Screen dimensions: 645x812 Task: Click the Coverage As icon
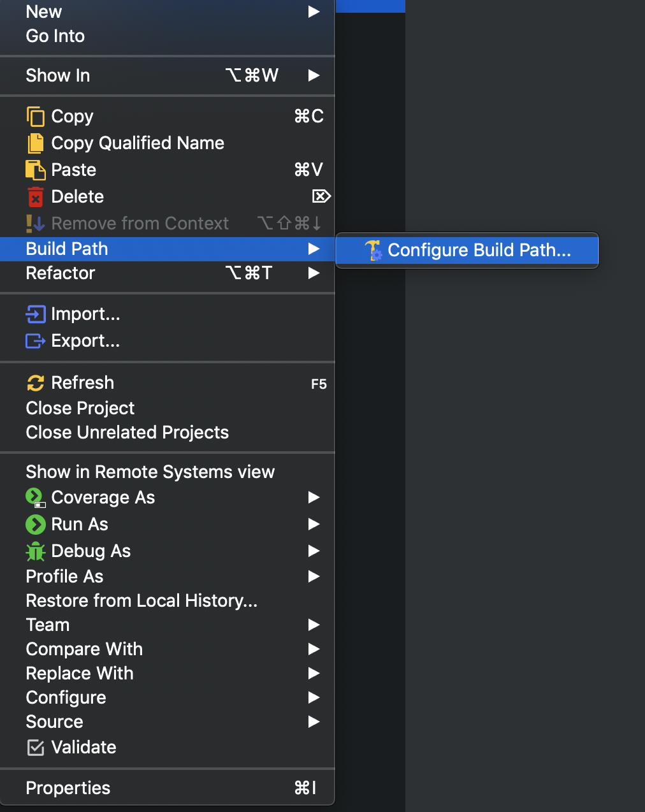[36, 498]
